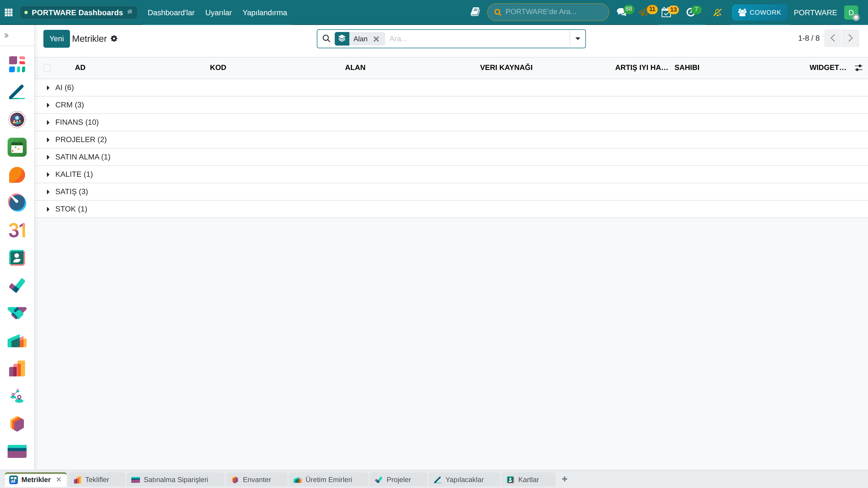868x488 pixels.
Task: Open the documentation book icon
Action: [475, 12]
